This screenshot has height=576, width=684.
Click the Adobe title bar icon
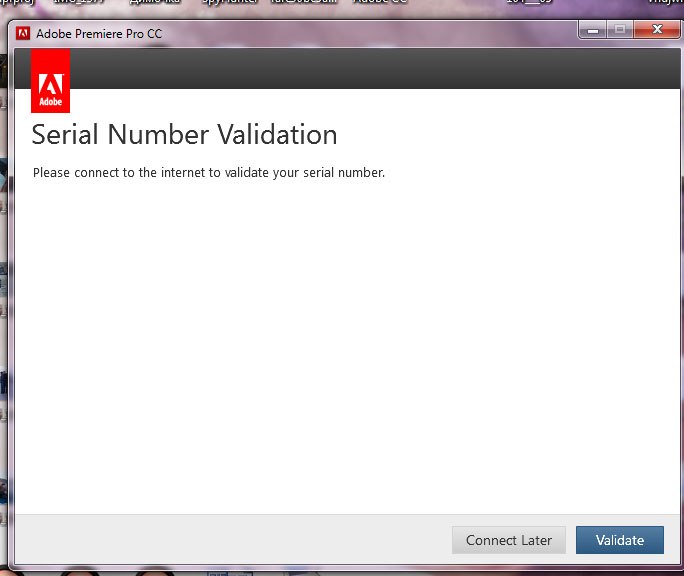(x=23, y=33)
